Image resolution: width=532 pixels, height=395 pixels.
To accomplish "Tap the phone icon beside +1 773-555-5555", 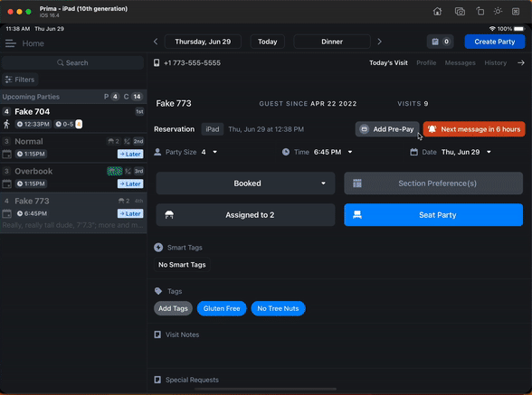I will click(x=157, y=62).
